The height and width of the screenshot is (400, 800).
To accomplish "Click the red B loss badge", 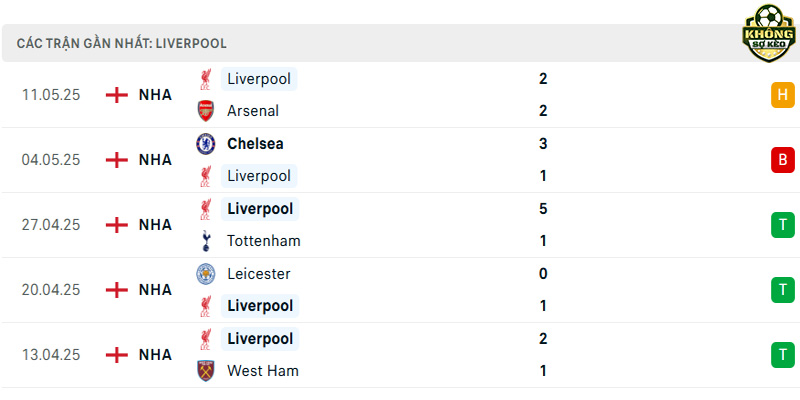I will click(x=783, y=160).
